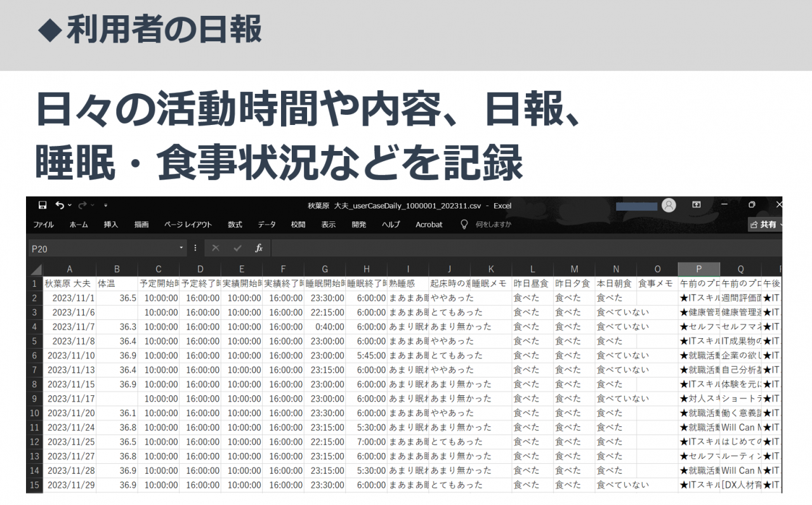Open the 校閲 tab
This screenshot has height=505, width=812.
point(298,225)
